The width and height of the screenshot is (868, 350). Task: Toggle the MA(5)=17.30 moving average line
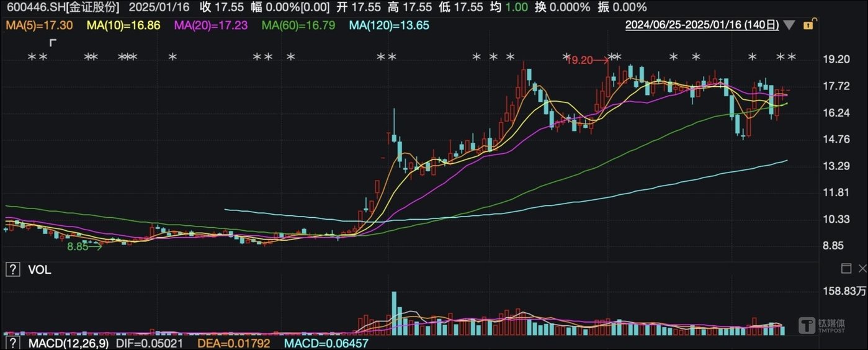coord(39,25)
